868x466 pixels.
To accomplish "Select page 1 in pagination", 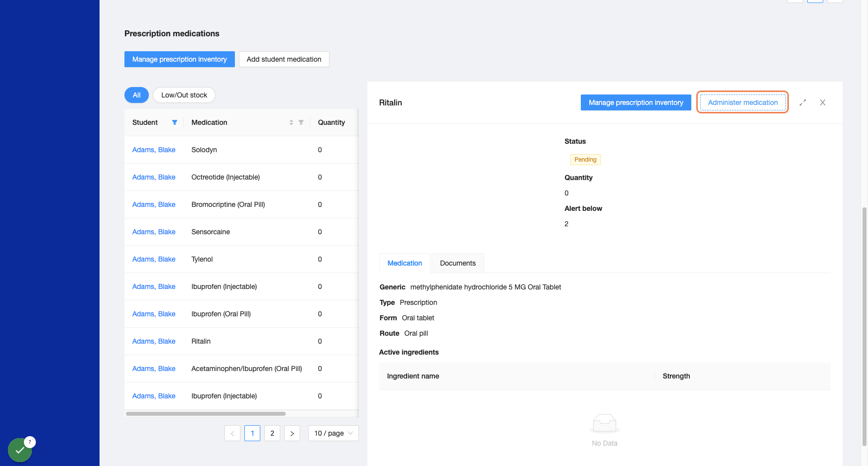I will coord(252,433).
